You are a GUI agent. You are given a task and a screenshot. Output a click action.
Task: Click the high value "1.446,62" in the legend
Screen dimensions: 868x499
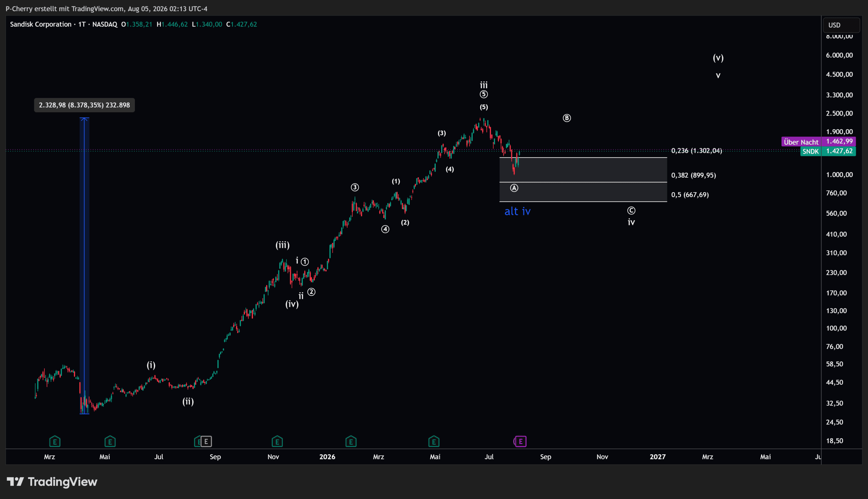click(174, 24)
